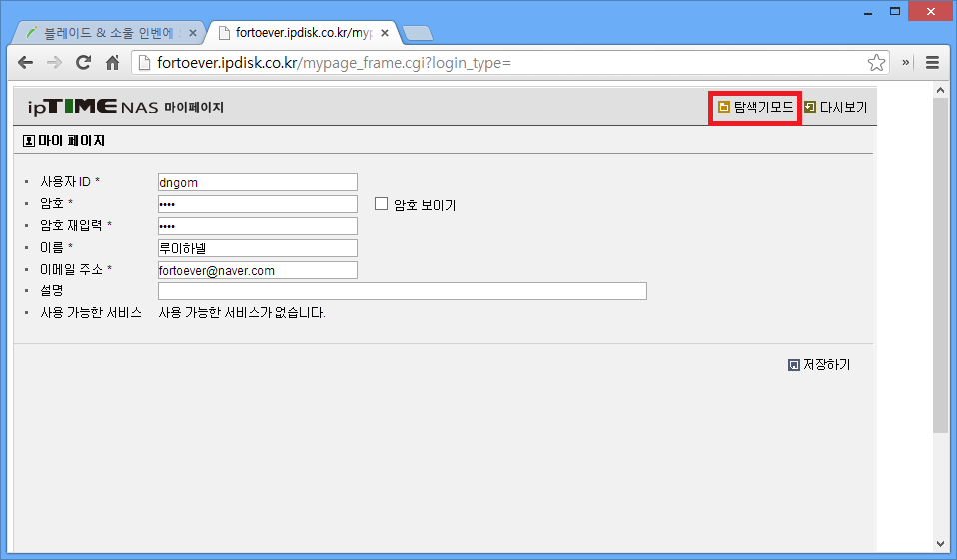Image resolution: width=957 pixels, height=560 pixels.
Task: Go to browser home page
Action: 113,63
